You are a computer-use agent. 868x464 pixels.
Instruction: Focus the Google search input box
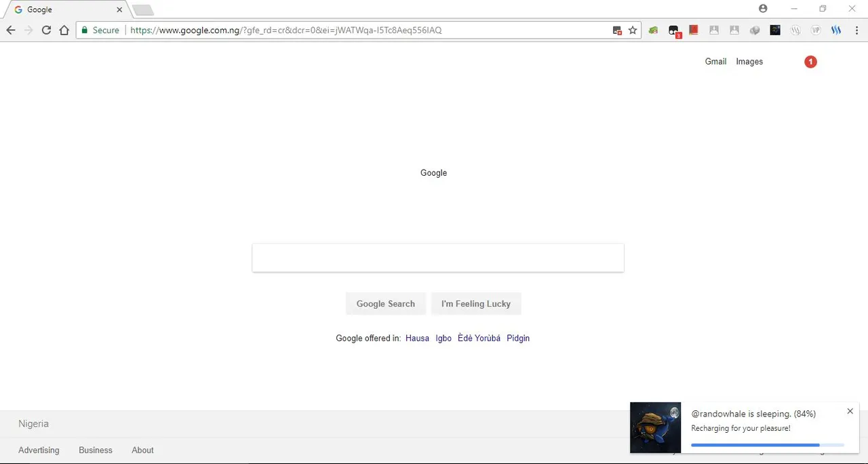pos(438,258)
